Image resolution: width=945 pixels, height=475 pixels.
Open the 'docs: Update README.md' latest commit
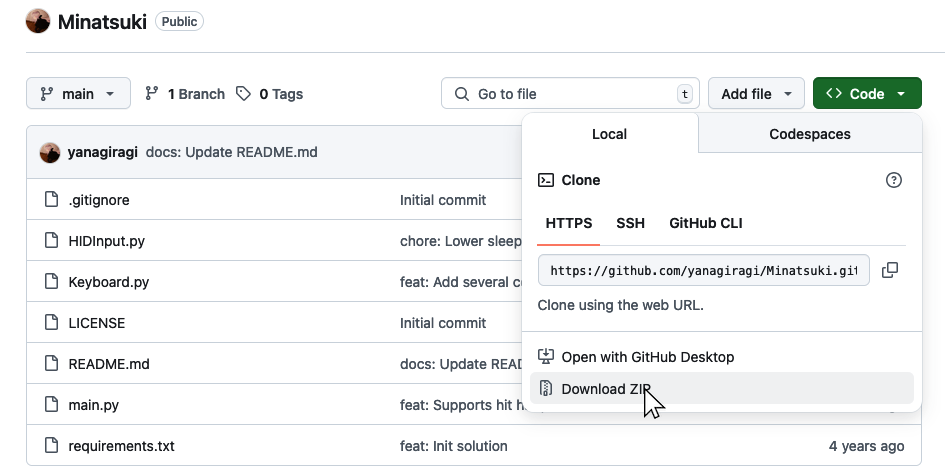pos(231,152)
